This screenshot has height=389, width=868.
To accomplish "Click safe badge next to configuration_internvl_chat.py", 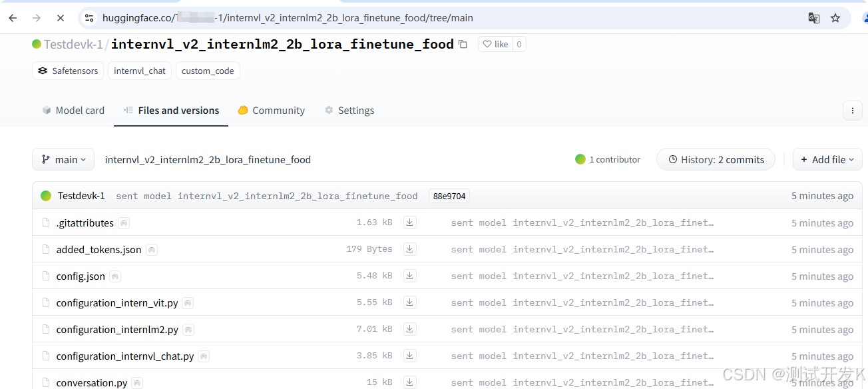I will (x=204, y=356).
